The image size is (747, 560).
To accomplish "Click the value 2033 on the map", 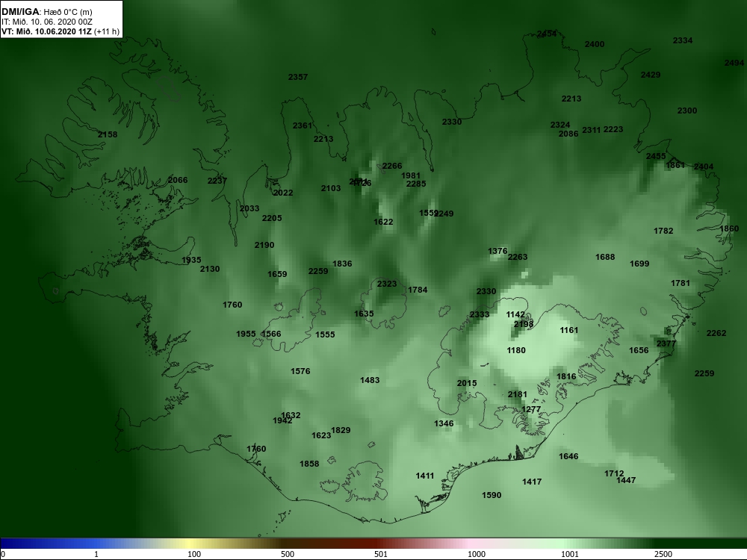I will 249,208.
